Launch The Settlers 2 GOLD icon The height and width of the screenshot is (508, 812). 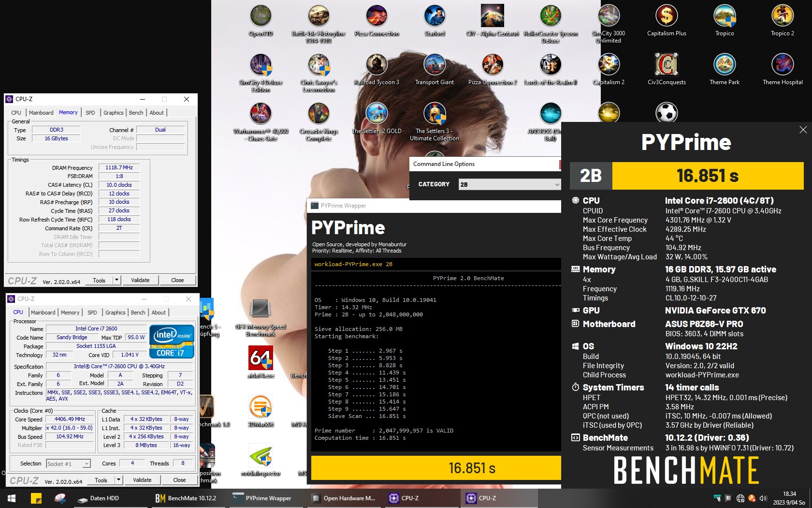377,119
